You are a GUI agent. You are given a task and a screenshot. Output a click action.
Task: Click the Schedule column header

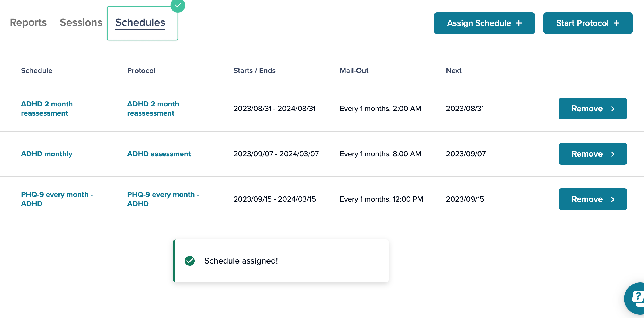point(37,71)
